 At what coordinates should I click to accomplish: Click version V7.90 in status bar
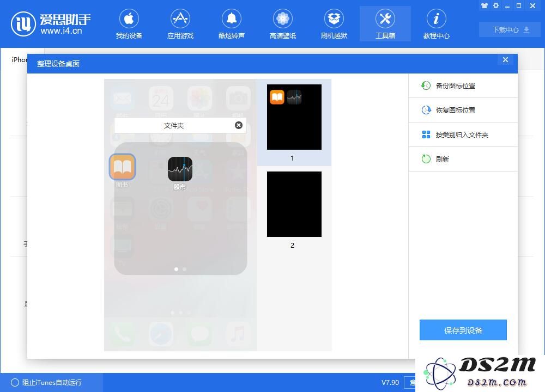click(390, 382)
